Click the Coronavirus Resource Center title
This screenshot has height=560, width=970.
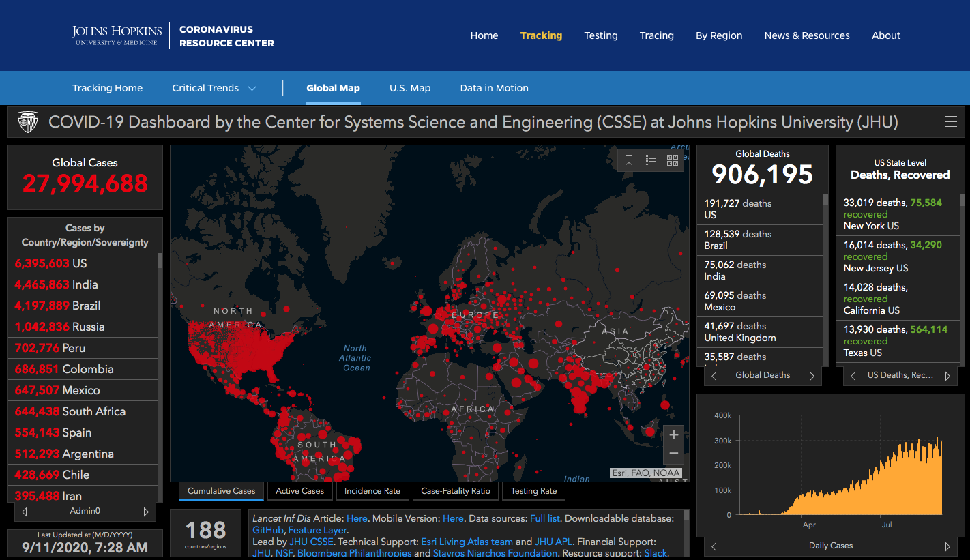[x=226, y=36]
